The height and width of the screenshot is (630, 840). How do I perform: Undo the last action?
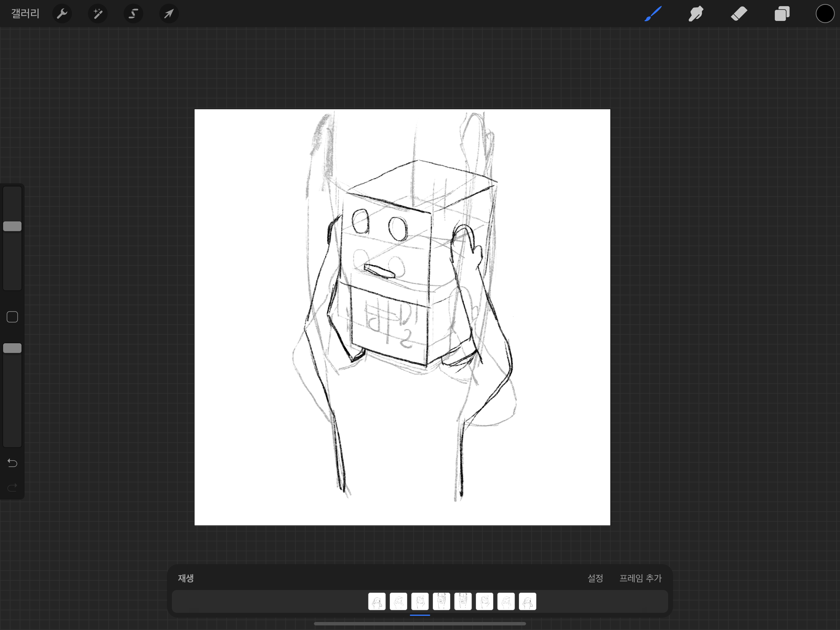(12, 463)
